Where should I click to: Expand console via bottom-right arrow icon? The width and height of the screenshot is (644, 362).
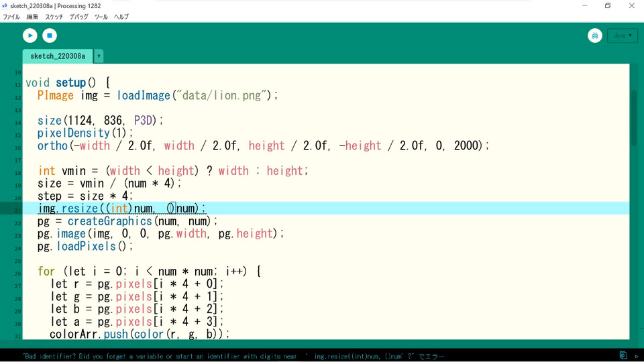pos(636,356)
